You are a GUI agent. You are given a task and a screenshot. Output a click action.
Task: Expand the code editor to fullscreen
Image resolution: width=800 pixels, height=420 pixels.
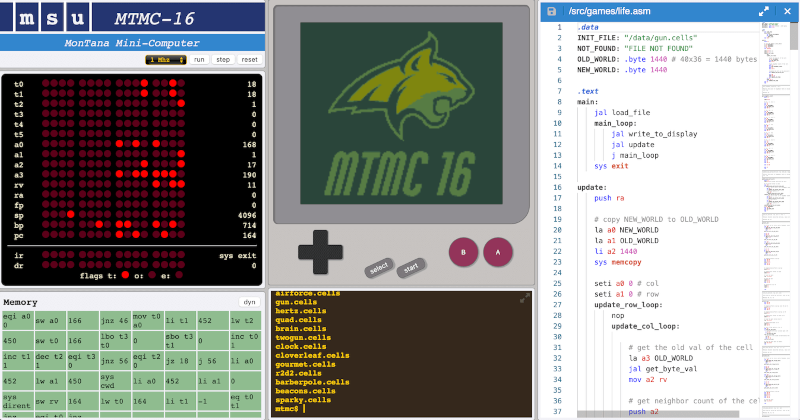click(x=764, y=11)
